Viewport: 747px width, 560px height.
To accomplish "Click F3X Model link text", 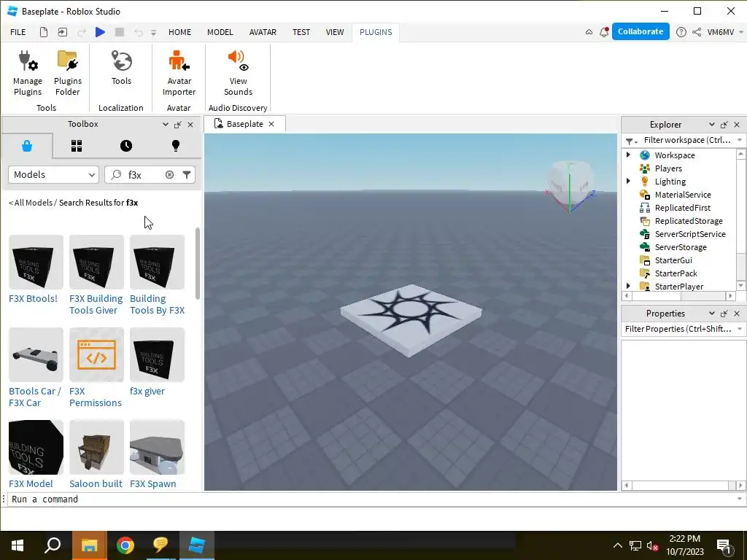I will pos(31,483).
